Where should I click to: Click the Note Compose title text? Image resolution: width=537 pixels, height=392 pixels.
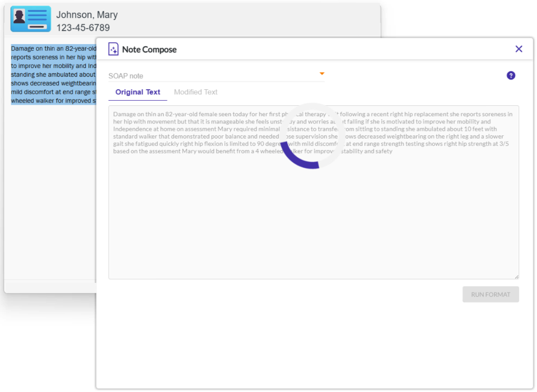click(149, 49)
